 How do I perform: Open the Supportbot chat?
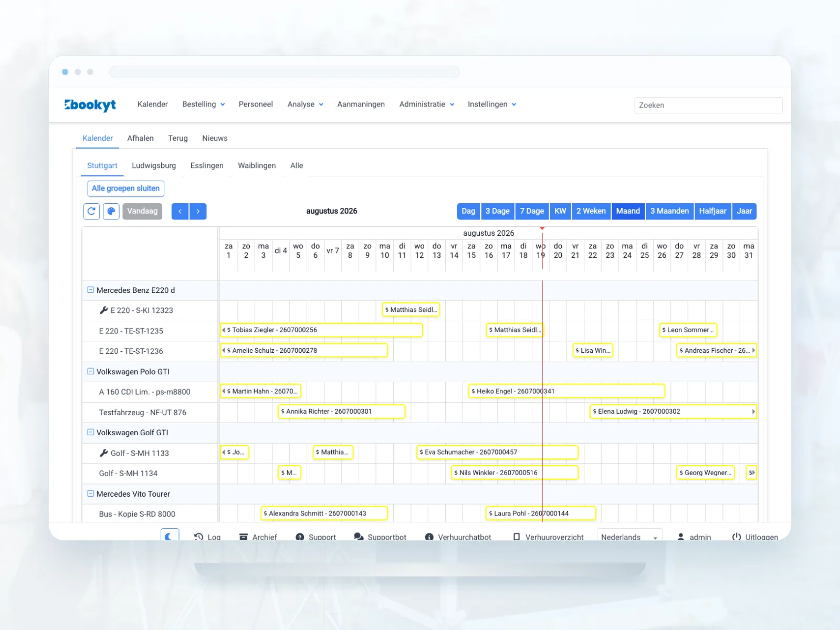click(380, 537)
